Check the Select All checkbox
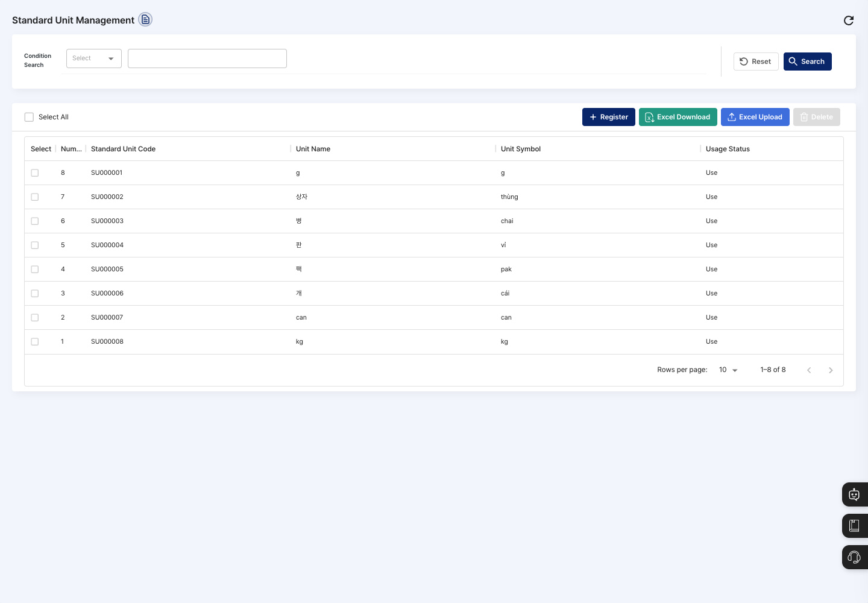Image resolution: width=868 pixels, height=603 pixels. [29, 117]
